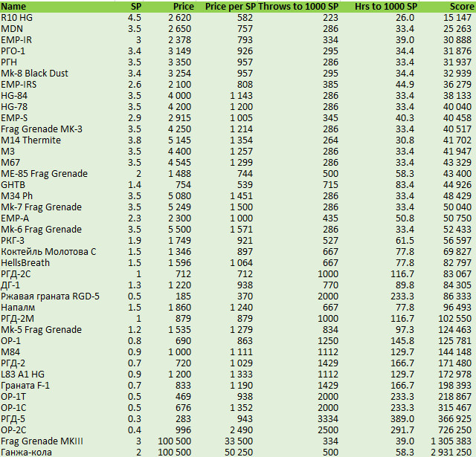Screen dimensions: 476x457
Task: Select the OP-1C name cell
Action: [13, 407]
